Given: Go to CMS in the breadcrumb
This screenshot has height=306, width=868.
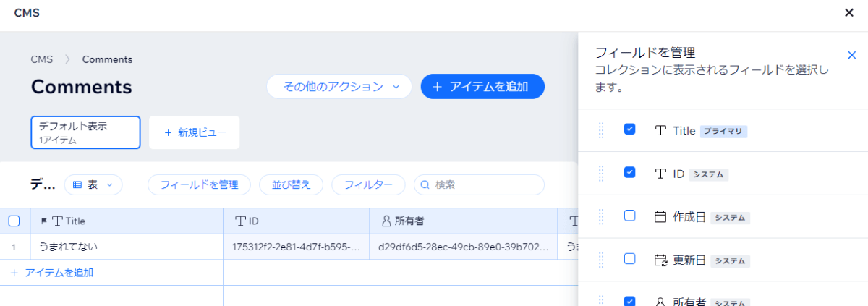Looking at the screenshot, I should [42, 59].
